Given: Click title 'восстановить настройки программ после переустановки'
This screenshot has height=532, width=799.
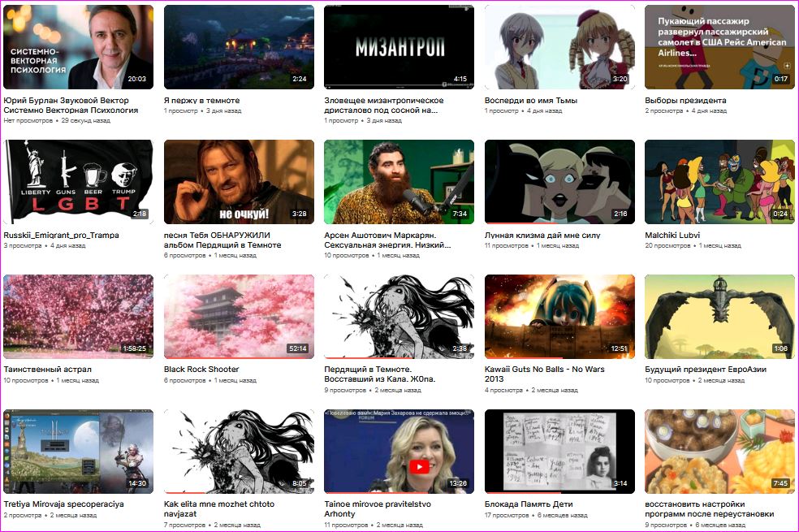Looking at the screenshot, I should [x=710, y=509].
